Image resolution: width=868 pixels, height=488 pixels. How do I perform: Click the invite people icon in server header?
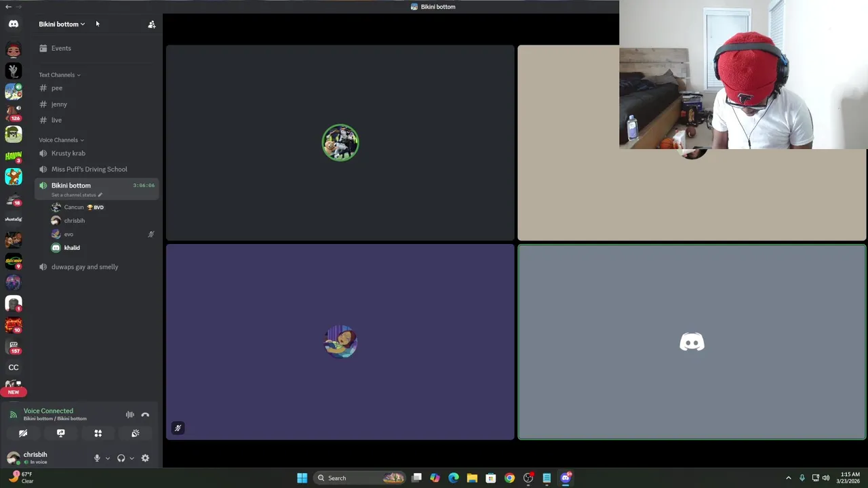point(152,24)
